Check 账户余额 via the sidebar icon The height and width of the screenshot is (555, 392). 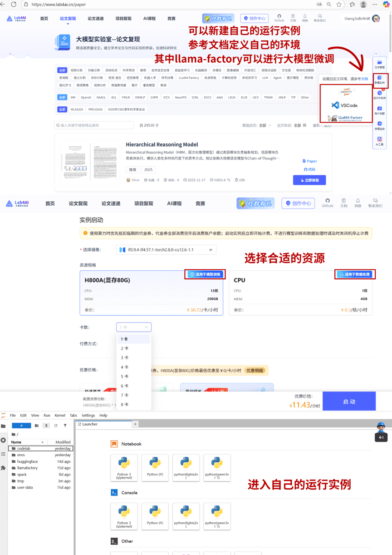coord(380,110)
